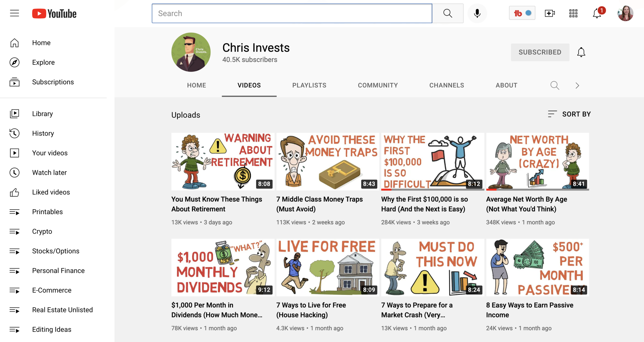This screenshot has width=644, height=342.
Task: Toggle the SUBSCRIBED button
Action: pos(540,52)
